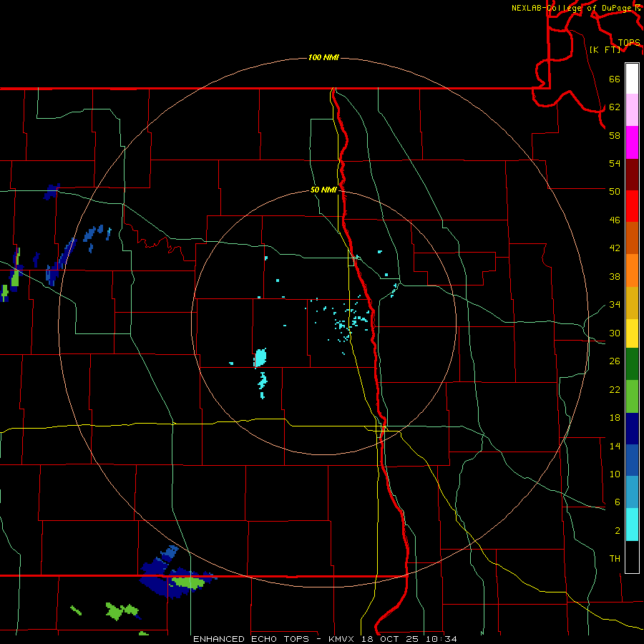
Task: Click the "18 OCT 25 10:34" timestamp
Action: [x=409, y=639]
